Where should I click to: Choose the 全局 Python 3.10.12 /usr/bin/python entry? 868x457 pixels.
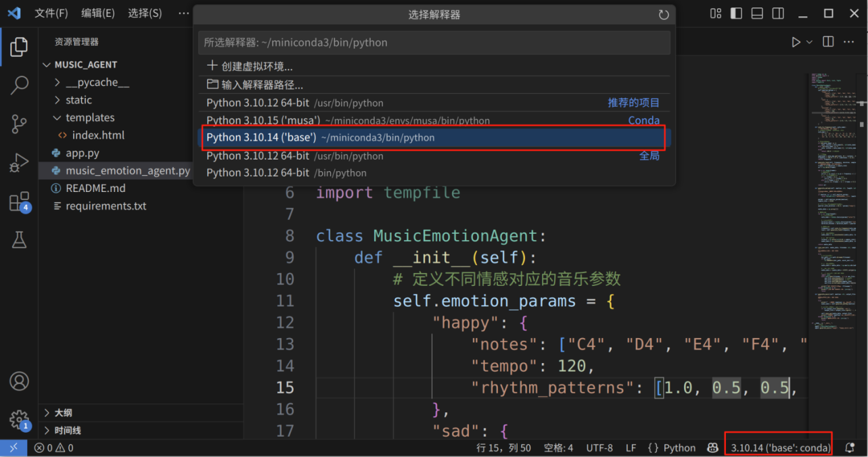point(434,155)
